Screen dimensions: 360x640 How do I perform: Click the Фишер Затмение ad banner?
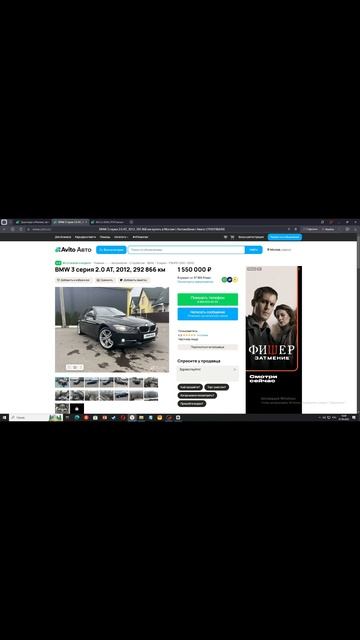(x=274, y=340)
